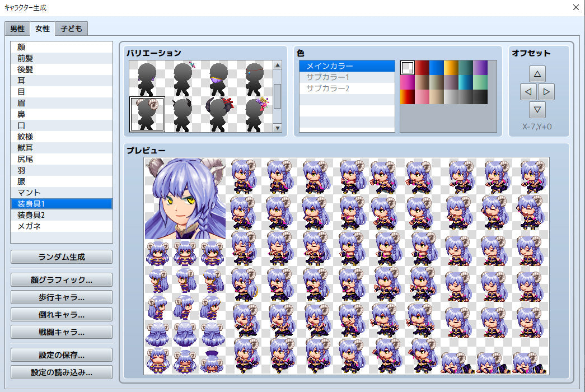Select メガネ in the parts list

pyautogui.click(x=61, y=226)
